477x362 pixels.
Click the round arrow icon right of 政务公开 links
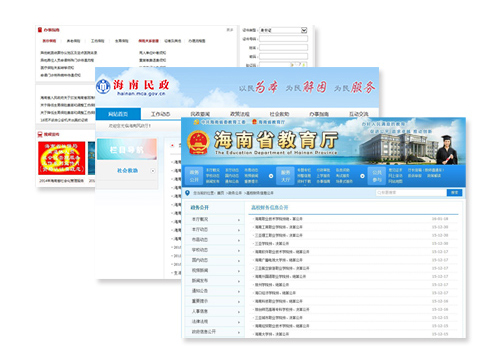pyautogui.click(x=271, y=176)
